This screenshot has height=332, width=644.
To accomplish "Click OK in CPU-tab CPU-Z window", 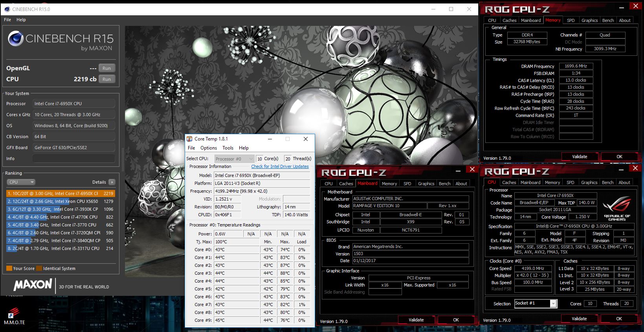I will pyautogui.click(x=619, y=319).
